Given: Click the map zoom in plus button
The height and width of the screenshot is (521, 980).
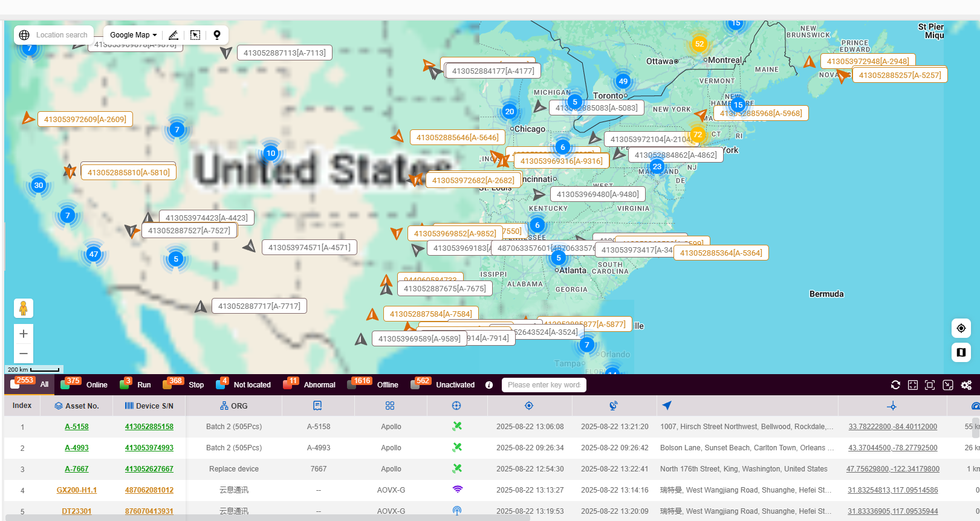Looking at the screenshot, I should (x=24, y=334).
